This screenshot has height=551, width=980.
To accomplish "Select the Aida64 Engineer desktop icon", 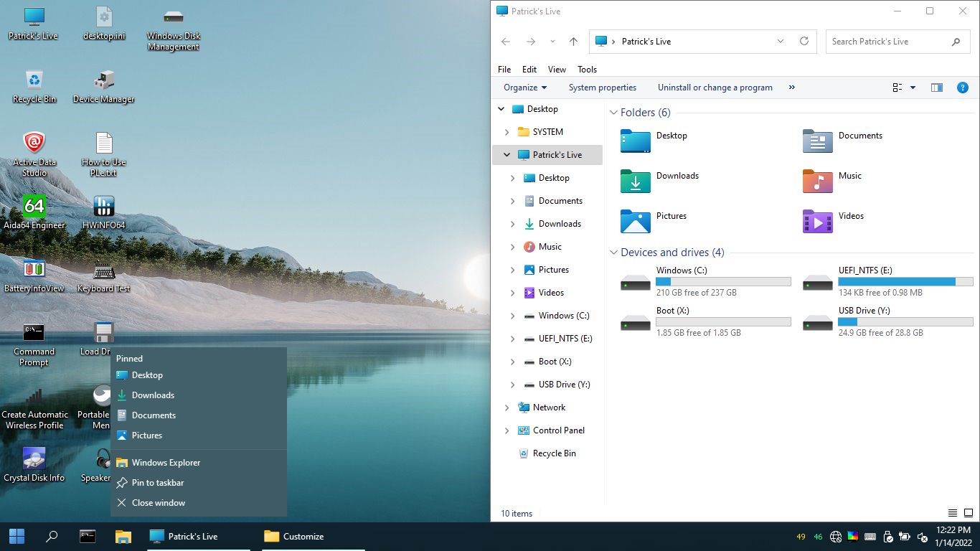I will click(34, 212).
